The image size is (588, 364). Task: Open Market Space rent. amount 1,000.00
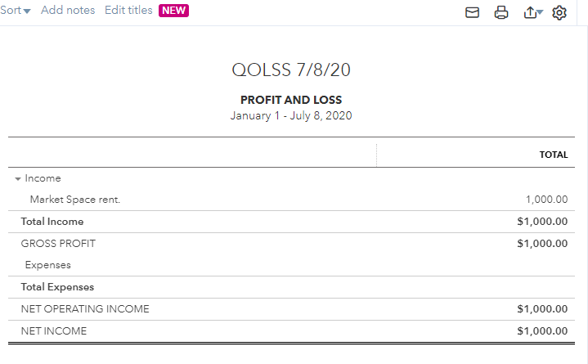(x=547, y=200)
